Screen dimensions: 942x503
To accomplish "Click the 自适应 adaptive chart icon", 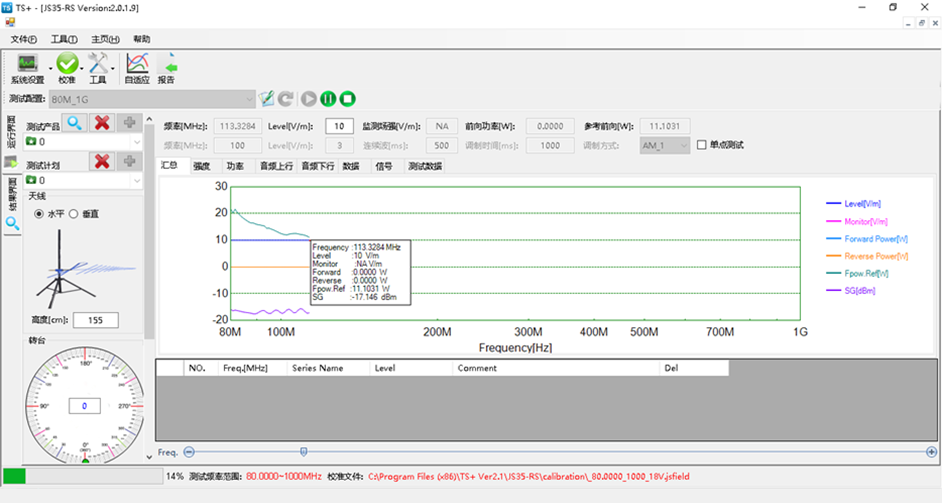I will point(137,67).
